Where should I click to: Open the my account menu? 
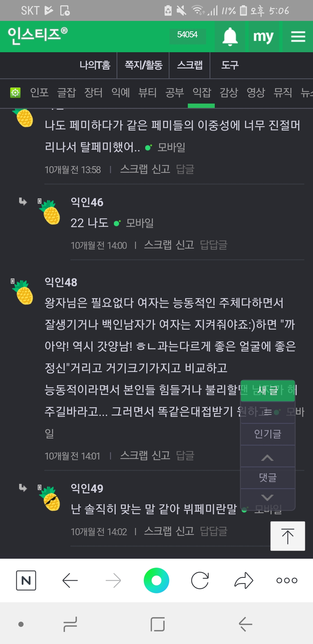tap(263, 37)
